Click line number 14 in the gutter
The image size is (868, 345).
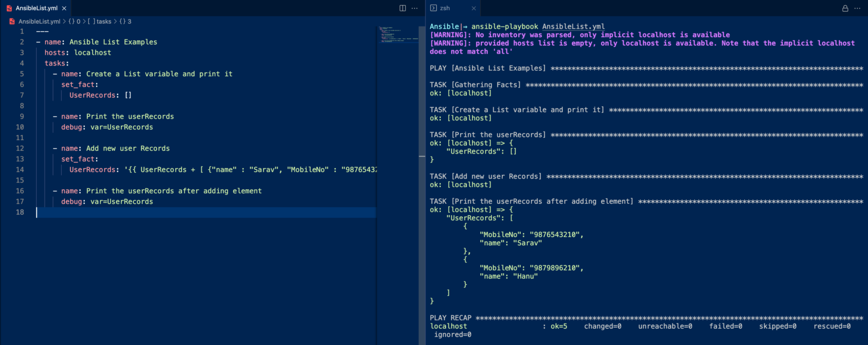(20, 169)
